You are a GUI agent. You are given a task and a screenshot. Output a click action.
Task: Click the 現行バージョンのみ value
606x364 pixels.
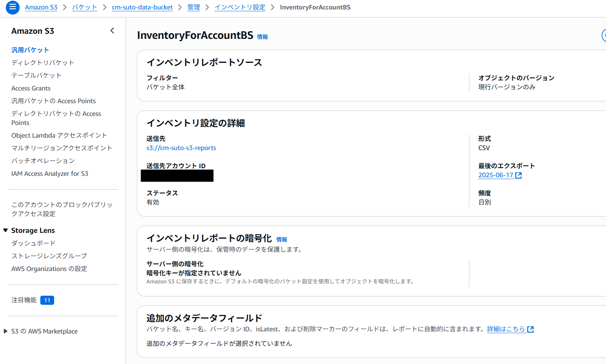(x=507, y=87)
